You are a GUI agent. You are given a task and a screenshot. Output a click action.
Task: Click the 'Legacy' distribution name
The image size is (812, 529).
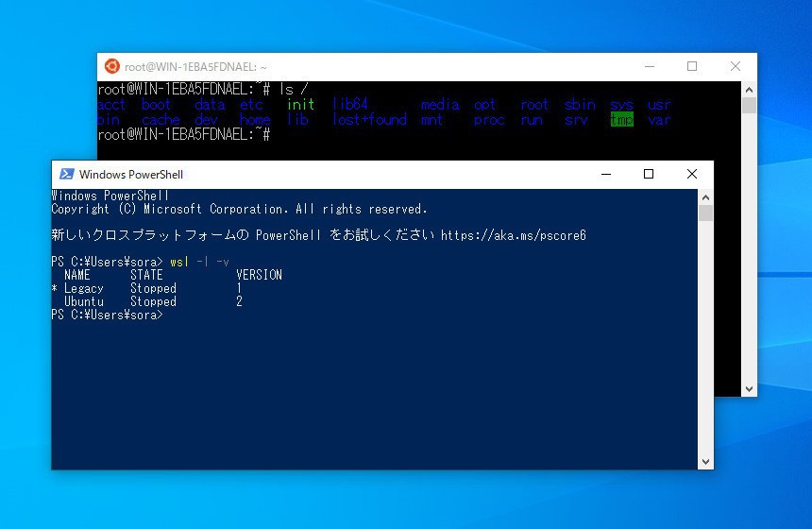coord(84,289)
